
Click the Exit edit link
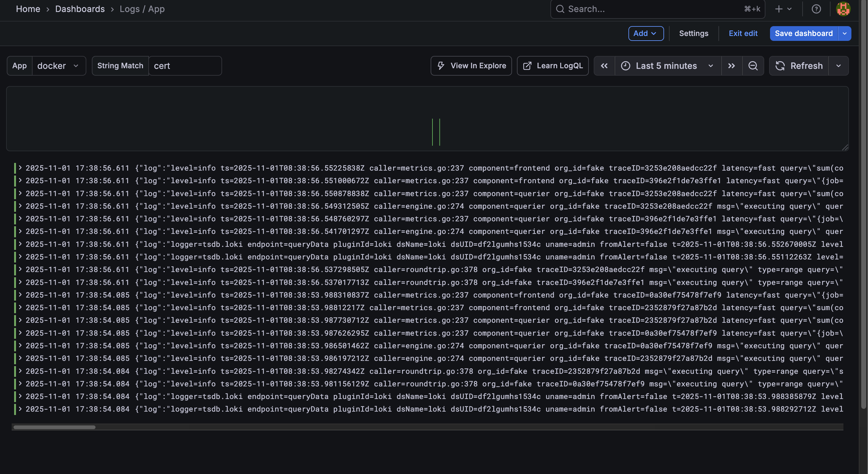pos(743,34)
